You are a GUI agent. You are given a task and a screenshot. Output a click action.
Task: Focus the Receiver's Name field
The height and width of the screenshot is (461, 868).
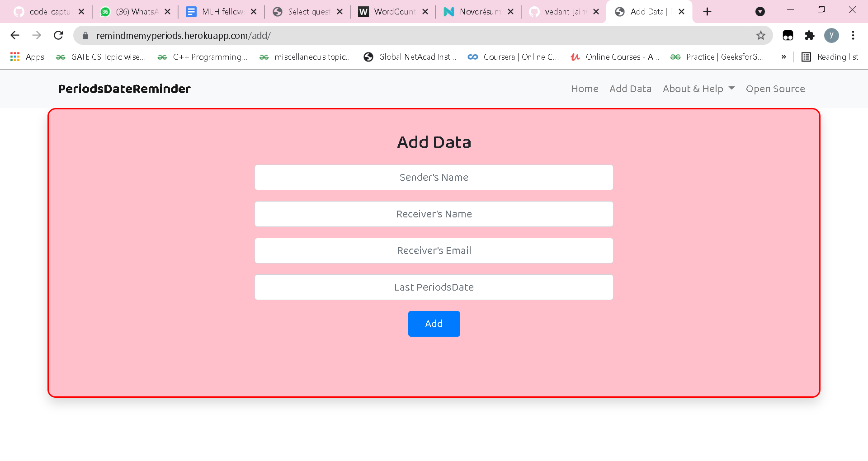pyautogui.click(x=434, y=214)
